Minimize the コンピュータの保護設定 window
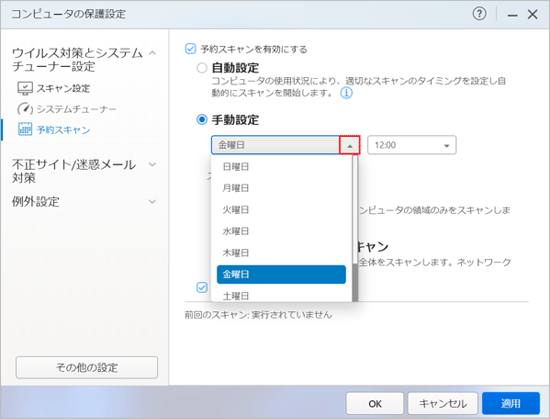This screenshot has height=419, width=550. (512, 15)
